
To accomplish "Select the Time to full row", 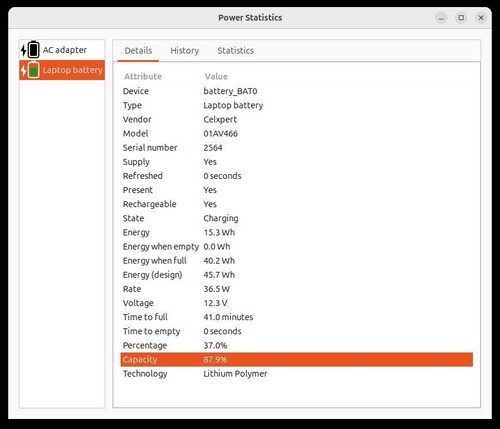I will pos(297,317).
